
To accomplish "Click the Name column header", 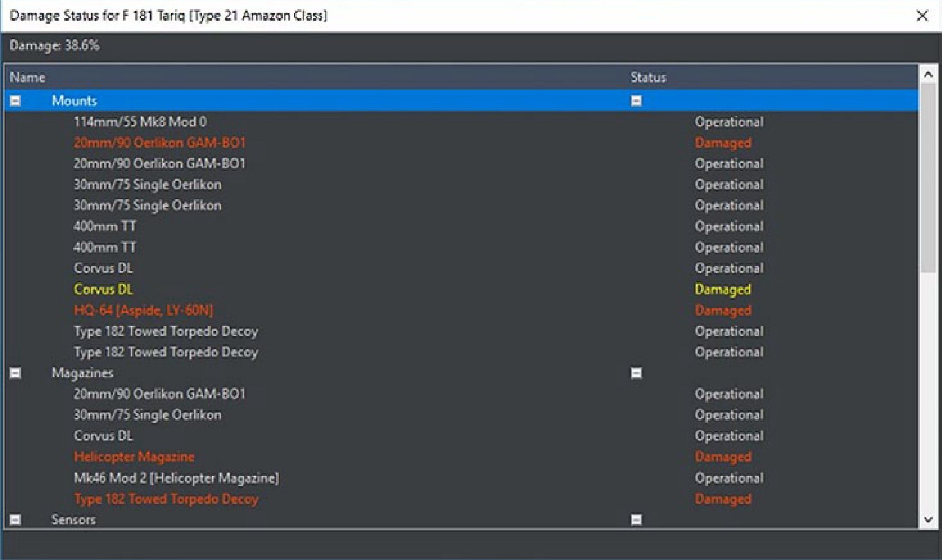I will click(x=27, y=78).
